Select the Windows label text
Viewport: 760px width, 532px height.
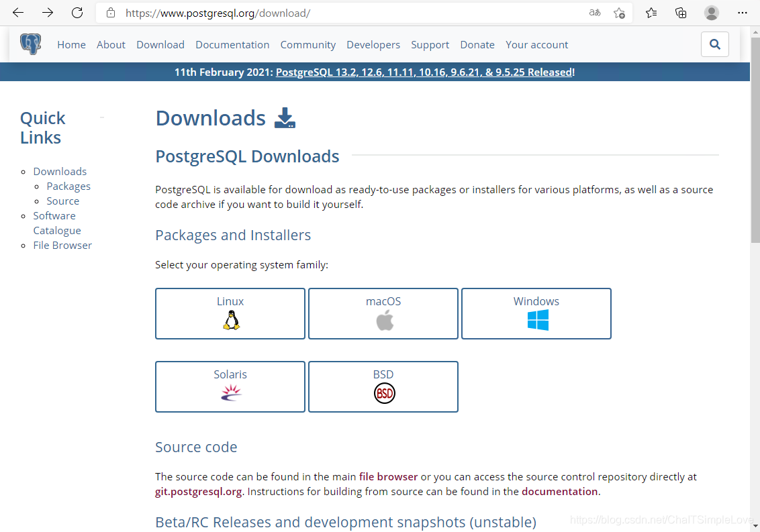(536, 301)
